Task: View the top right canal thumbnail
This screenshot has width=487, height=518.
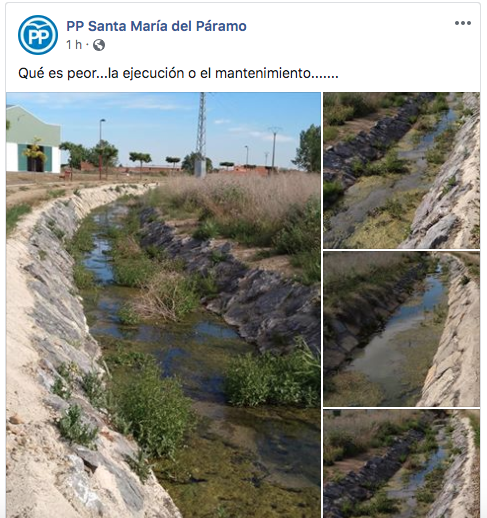Action: point(402,170)
